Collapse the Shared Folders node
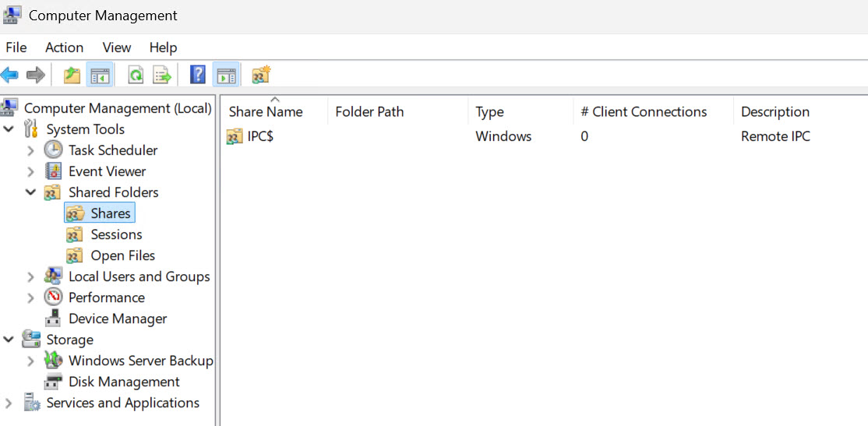This screenshot has width=868, height=426. [x=31, y=192]
